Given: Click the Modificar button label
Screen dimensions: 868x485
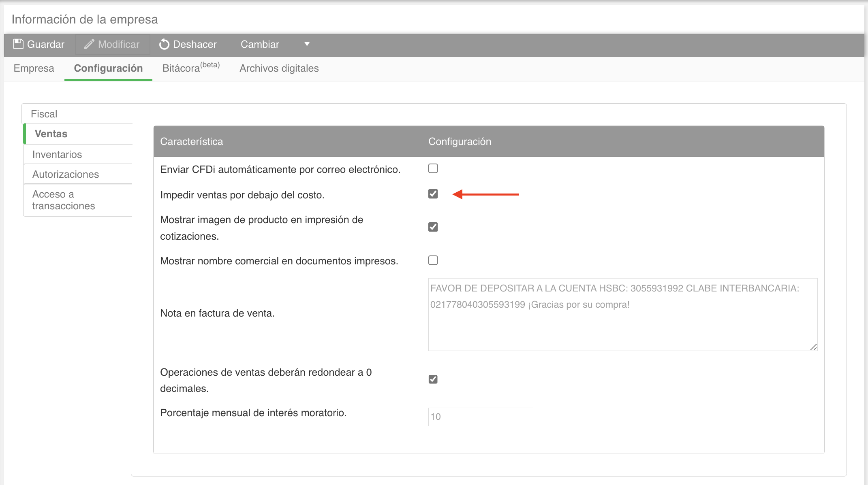Looking at the screenshot, I should tap(119, 44).
